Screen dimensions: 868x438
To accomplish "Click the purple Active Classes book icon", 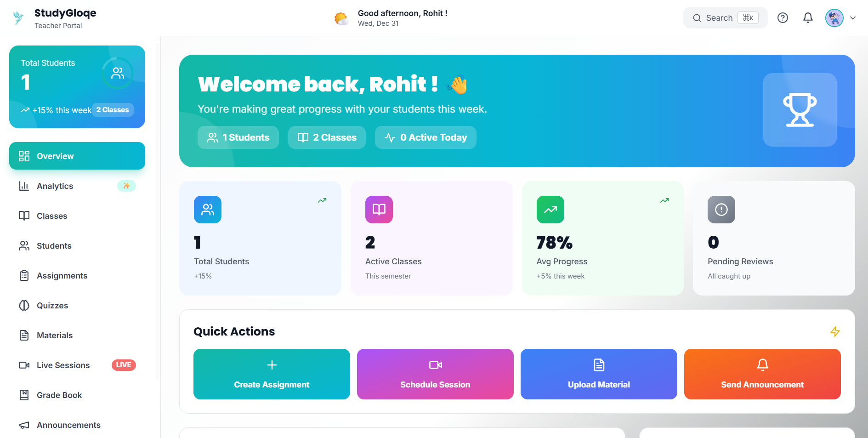I will point(379,210).
